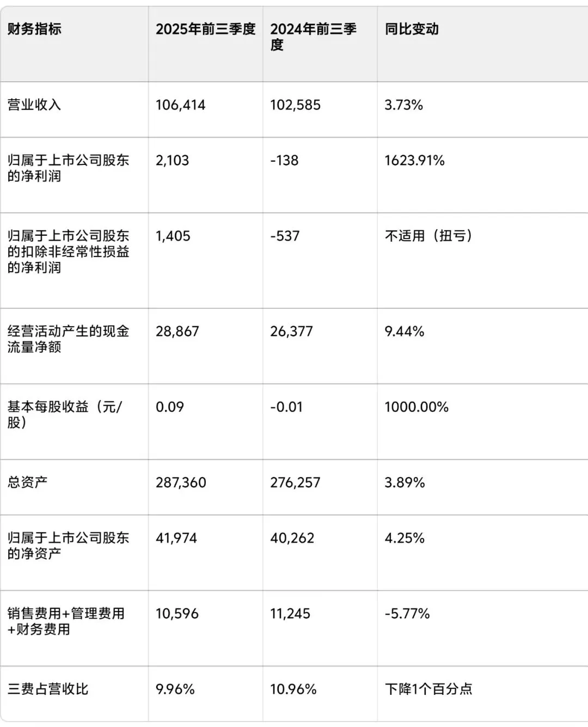Select the 276,257 total assets cell
Screen dimensions: 588x727
tap(295, 482)
